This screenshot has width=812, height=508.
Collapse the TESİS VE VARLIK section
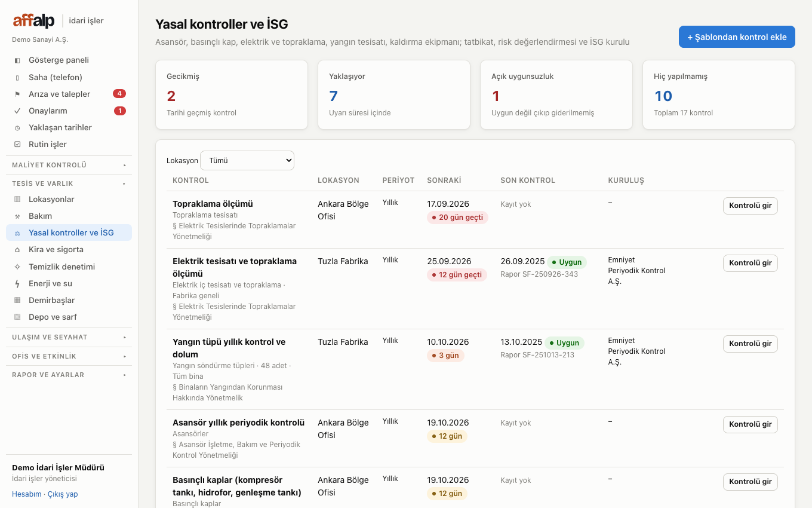click(69, 183)
